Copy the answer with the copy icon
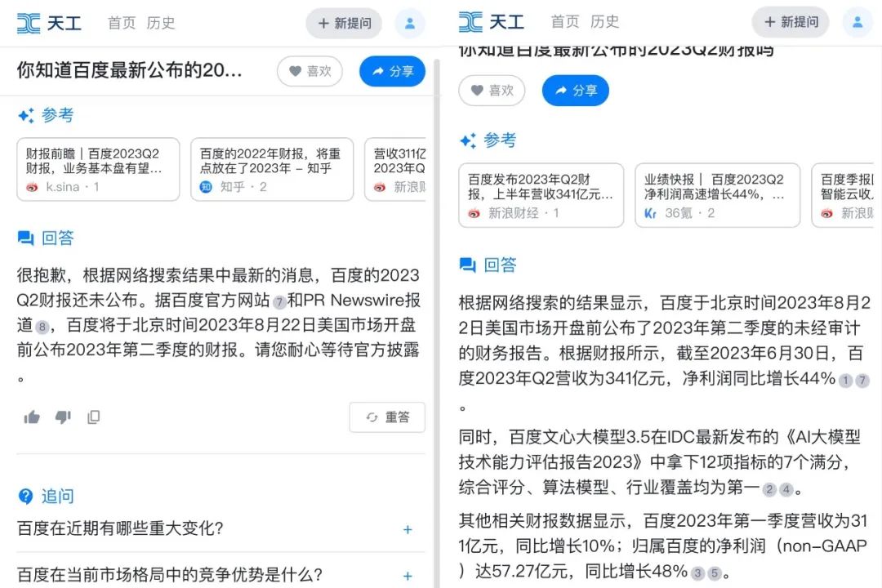The image size is (882, 588). coord(93,417)
